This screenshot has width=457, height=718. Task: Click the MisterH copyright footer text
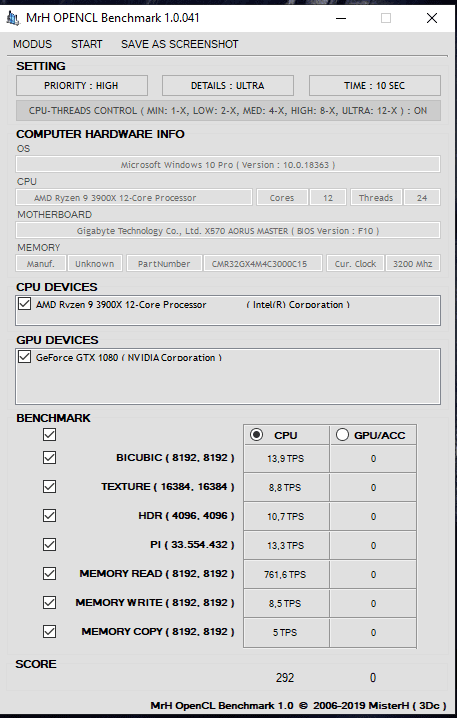point(298,706)
